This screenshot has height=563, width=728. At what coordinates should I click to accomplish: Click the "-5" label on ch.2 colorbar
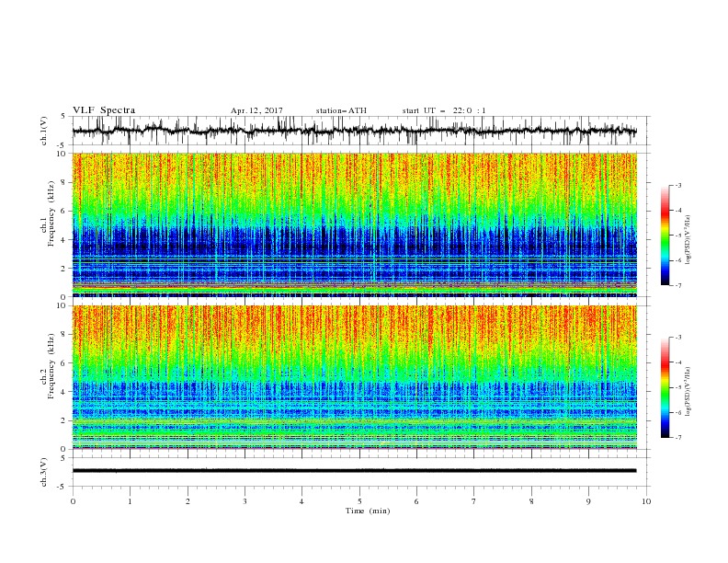677,387
